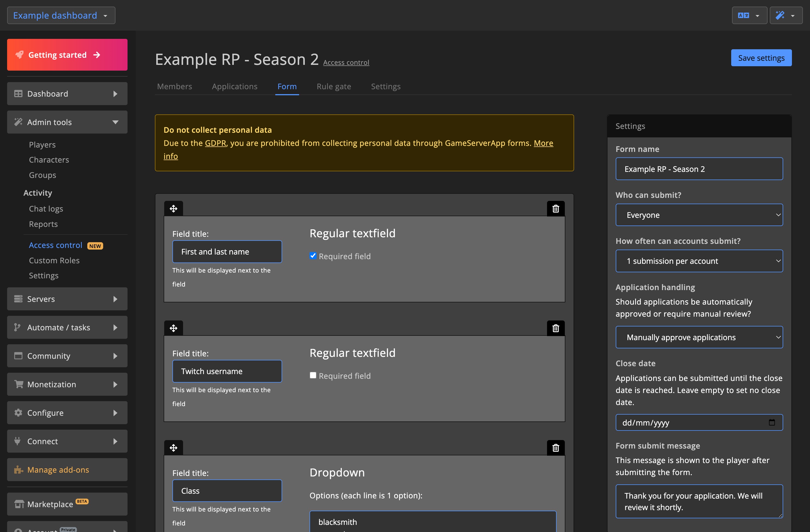Switch to the Rule gate tab
Viewport: 810px width, 532px height.
pos(334,86)
